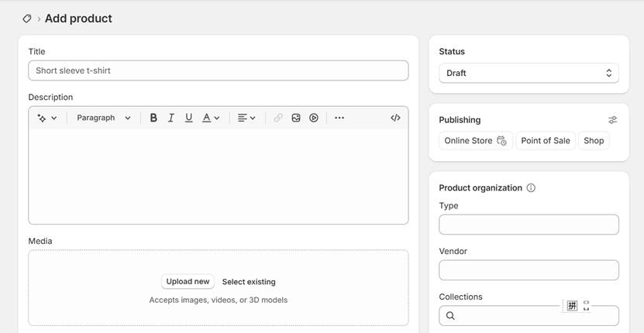The width and height of the screenshot is (644, 333).
Task: Click the Select existing media link
Action: [249, 282]
